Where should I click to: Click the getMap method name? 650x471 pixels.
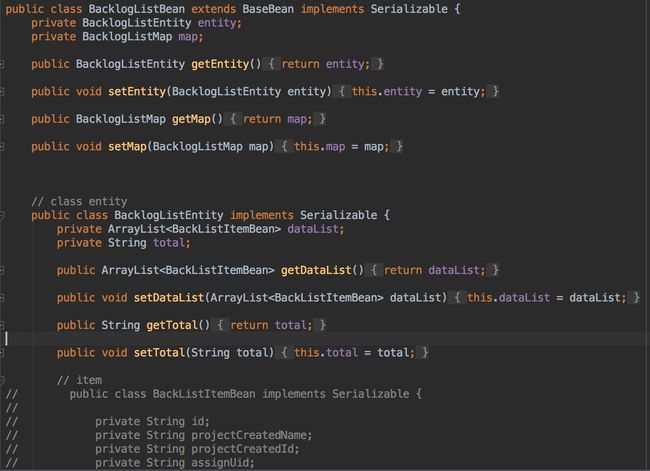(191, 119)
